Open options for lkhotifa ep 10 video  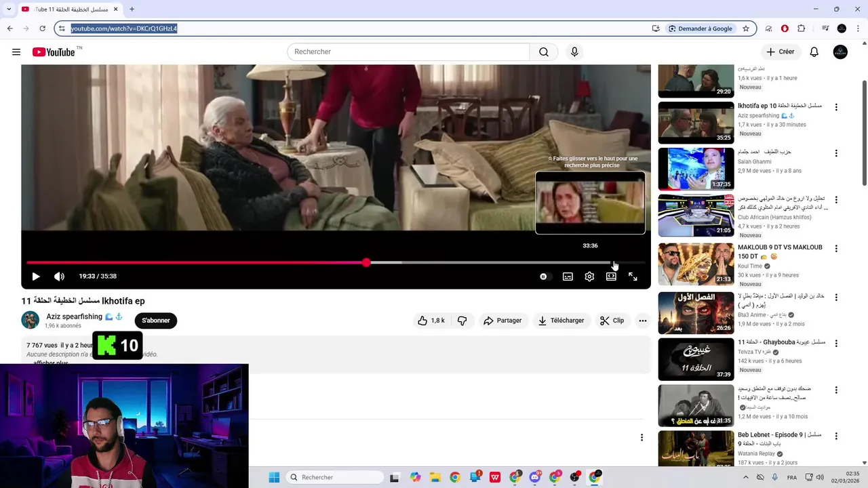(x=836, y=107)
